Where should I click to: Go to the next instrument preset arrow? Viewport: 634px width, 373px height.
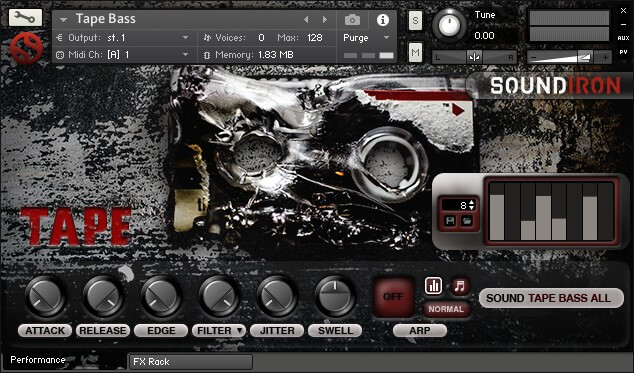(x=324, y=19)
